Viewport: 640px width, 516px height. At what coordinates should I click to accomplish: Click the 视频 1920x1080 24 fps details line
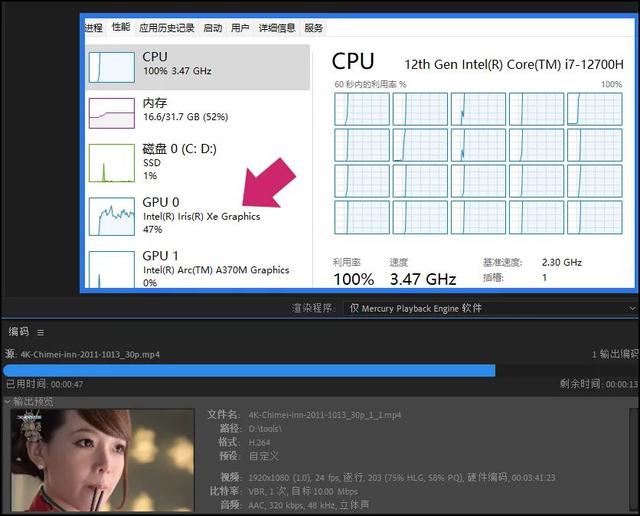tap(402, 478)
